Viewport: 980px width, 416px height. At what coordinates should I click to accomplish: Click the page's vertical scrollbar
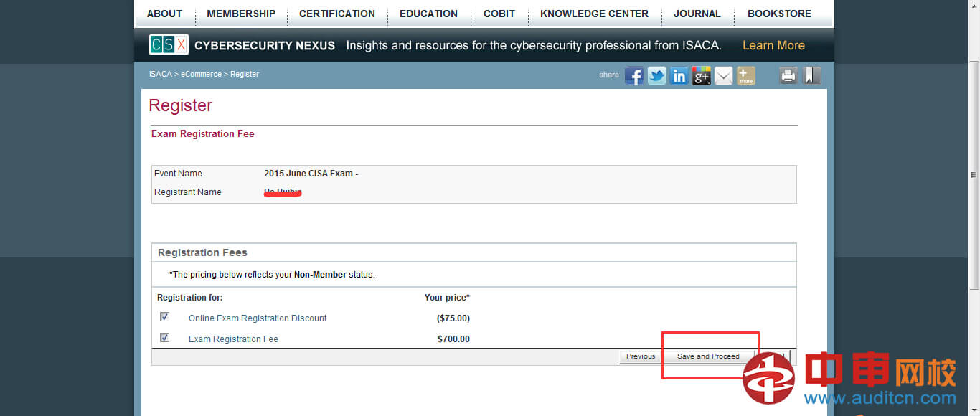(974, 174)
